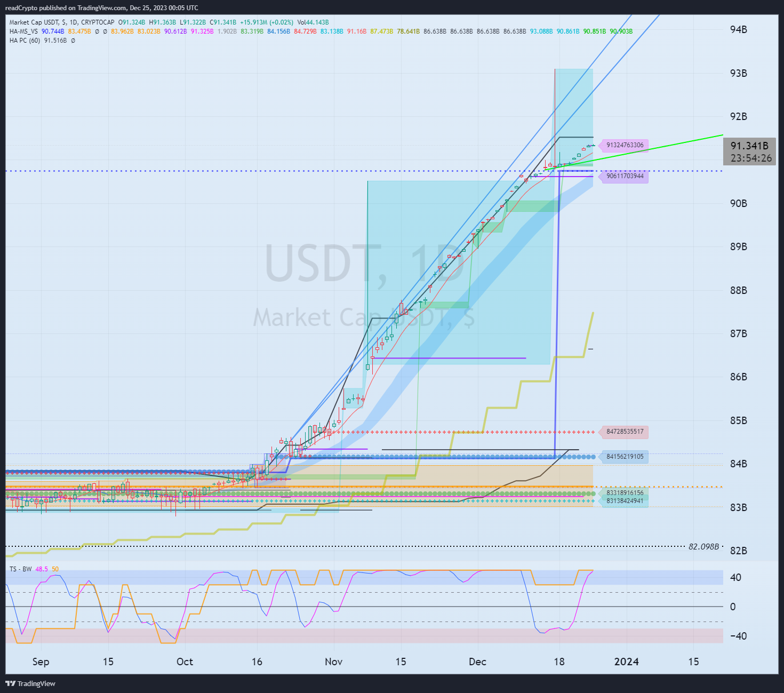784x693 pixels.
Task: Click the 93B price axis label
Action: (x=738, y=73)
